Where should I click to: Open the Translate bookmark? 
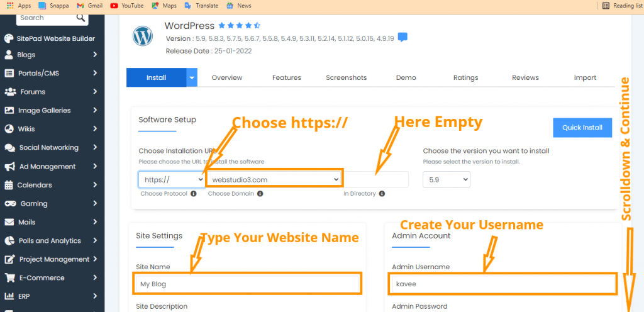pyautogui.click(x=201, y=6)
